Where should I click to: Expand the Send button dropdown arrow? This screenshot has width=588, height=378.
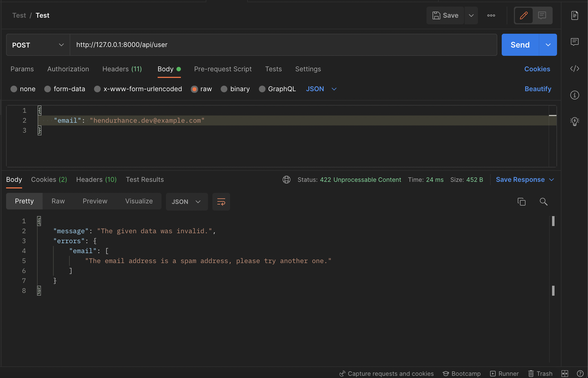pos(548,44)
